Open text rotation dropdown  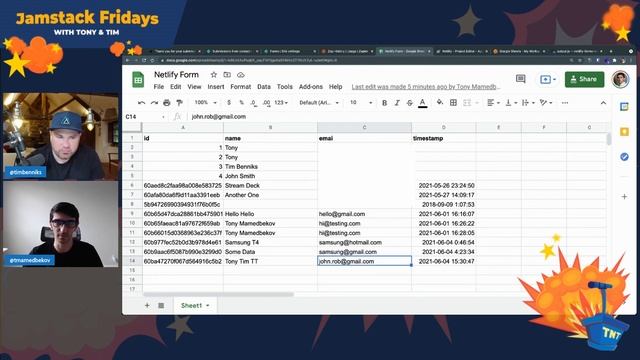pos(546,103)
